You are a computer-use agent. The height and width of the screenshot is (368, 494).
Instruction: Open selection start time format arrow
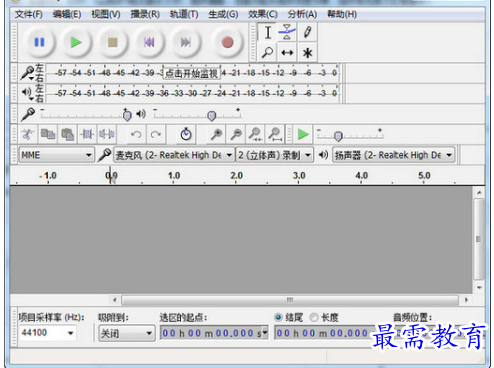[265, 332]
